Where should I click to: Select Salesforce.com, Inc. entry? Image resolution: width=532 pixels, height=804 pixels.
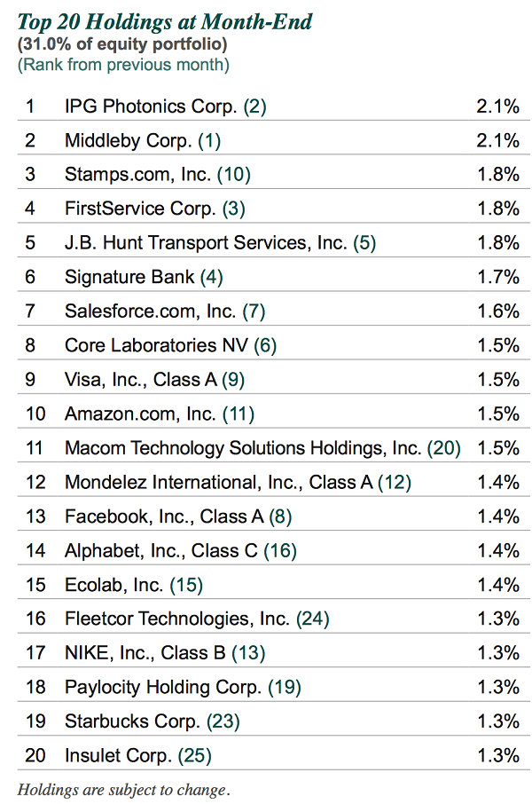click(x=150, y=311)
